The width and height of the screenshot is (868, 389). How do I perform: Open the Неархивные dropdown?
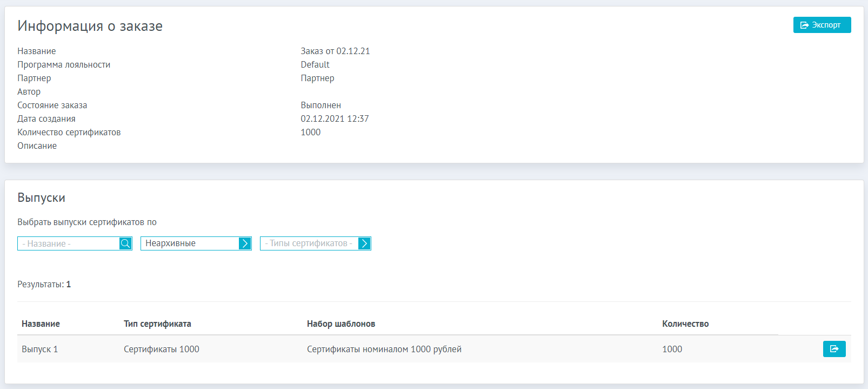pyautogui.click(x=196, y=243)
